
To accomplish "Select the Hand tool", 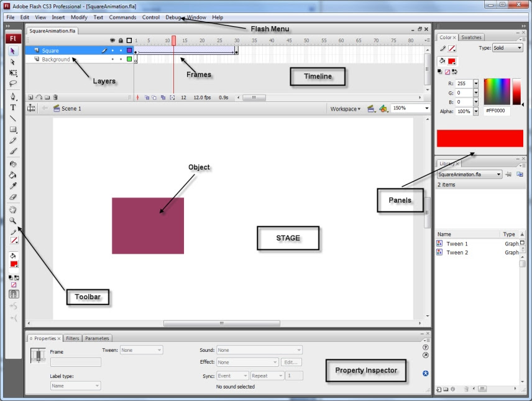I will [x=13, y=210].
